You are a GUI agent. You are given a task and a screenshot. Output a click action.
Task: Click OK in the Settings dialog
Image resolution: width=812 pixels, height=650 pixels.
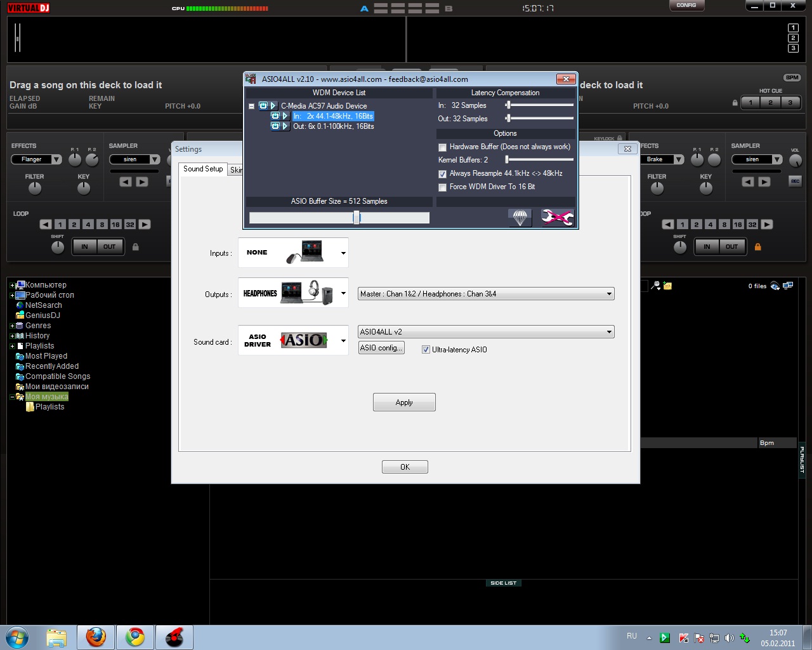(405, 467)
